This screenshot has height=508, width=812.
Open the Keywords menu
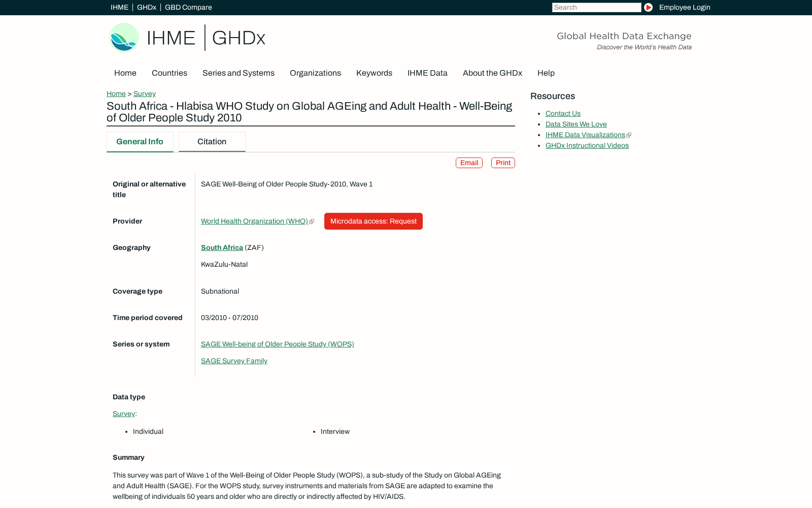(x=374, y=73)
